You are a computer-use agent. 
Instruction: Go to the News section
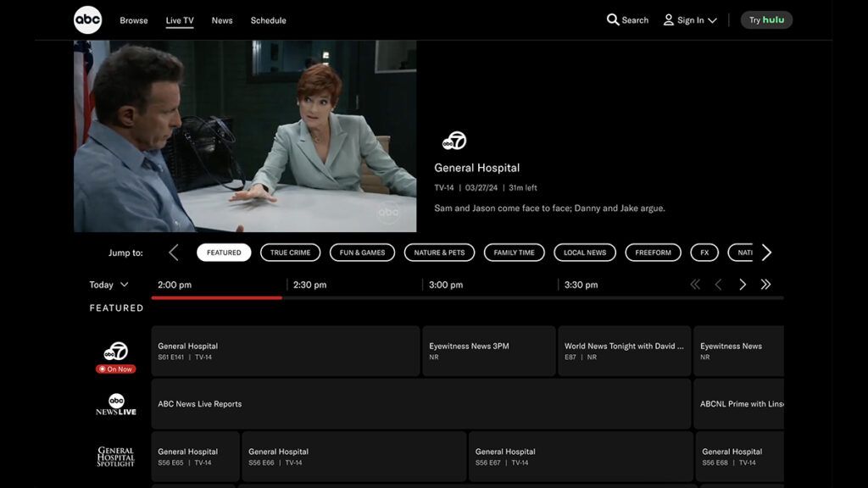[222, 20]
